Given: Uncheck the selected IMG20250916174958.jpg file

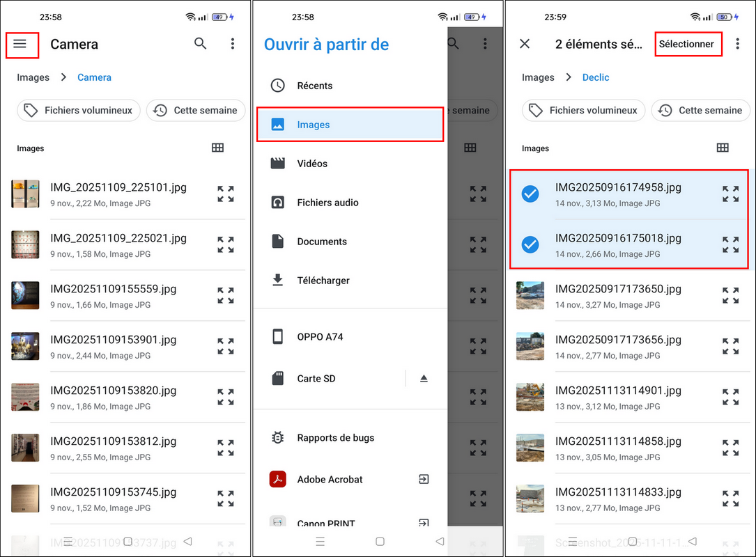Looking at the screenshot, I should [530, 194].
